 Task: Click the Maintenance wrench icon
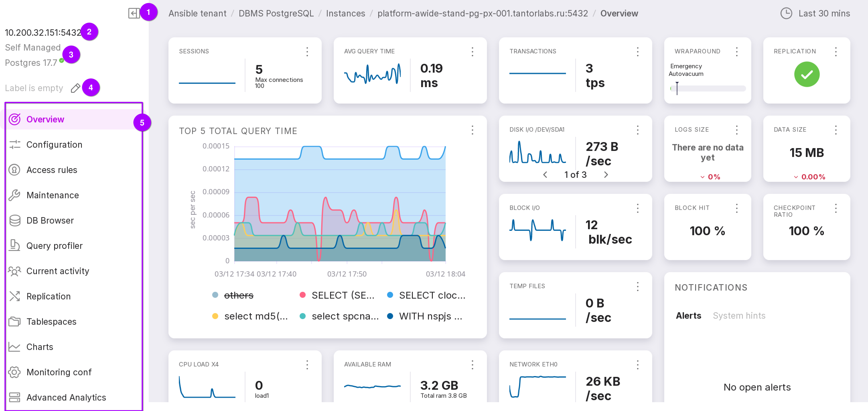(14, 195)
